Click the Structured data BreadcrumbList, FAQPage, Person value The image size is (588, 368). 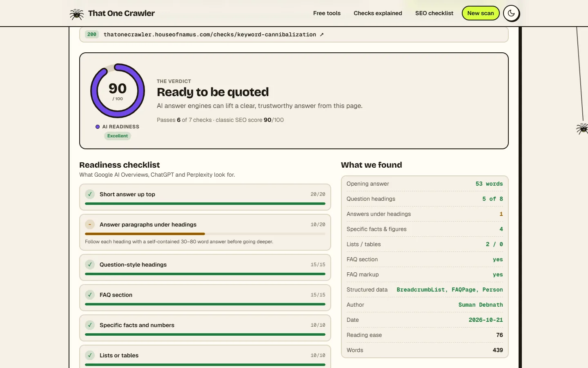point(450,290)
